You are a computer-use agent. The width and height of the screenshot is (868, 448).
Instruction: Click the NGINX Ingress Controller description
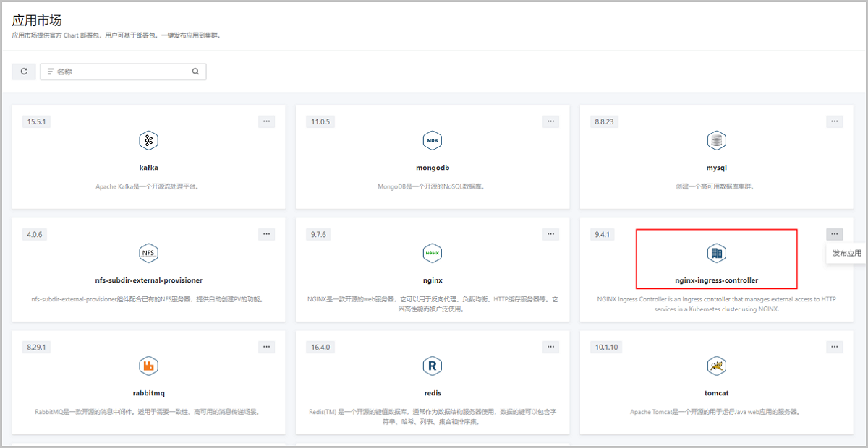tap(716, 303)
